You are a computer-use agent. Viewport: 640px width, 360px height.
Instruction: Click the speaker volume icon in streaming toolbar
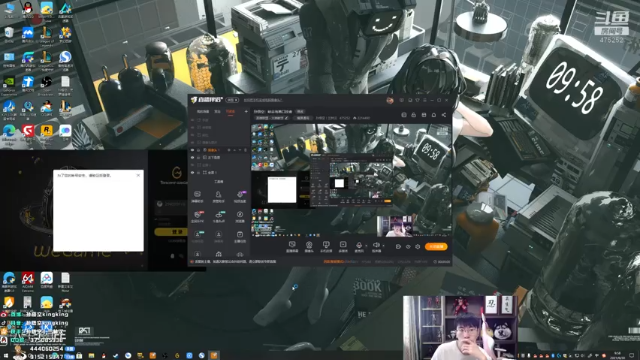pos(376,245)
